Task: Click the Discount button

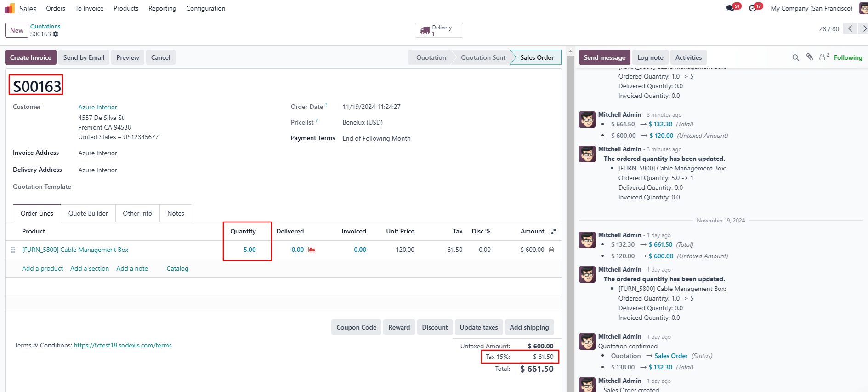Action: tap(435, 327)
